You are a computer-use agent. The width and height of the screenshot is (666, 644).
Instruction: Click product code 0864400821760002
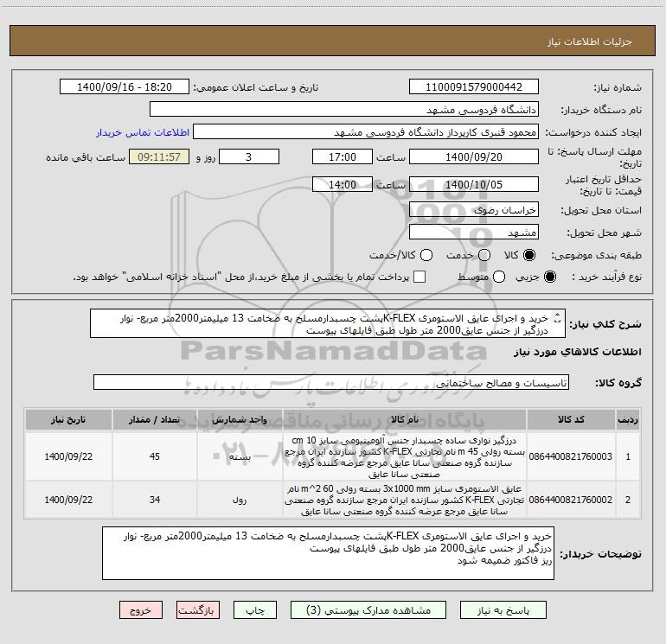[571, 500]
